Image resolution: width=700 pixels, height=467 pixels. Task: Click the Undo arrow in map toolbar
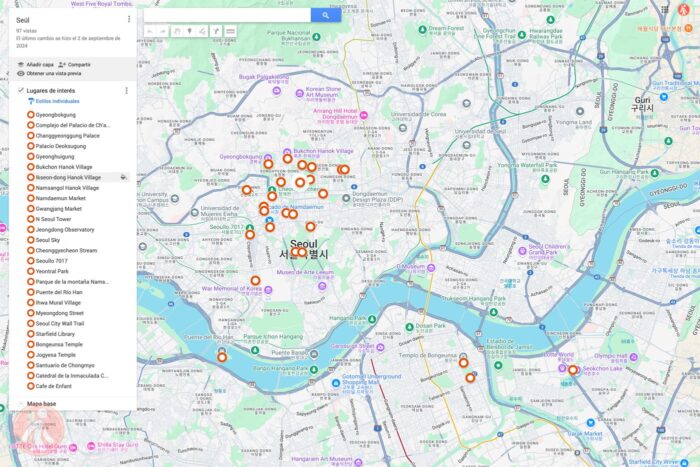[x=150, y=31]
